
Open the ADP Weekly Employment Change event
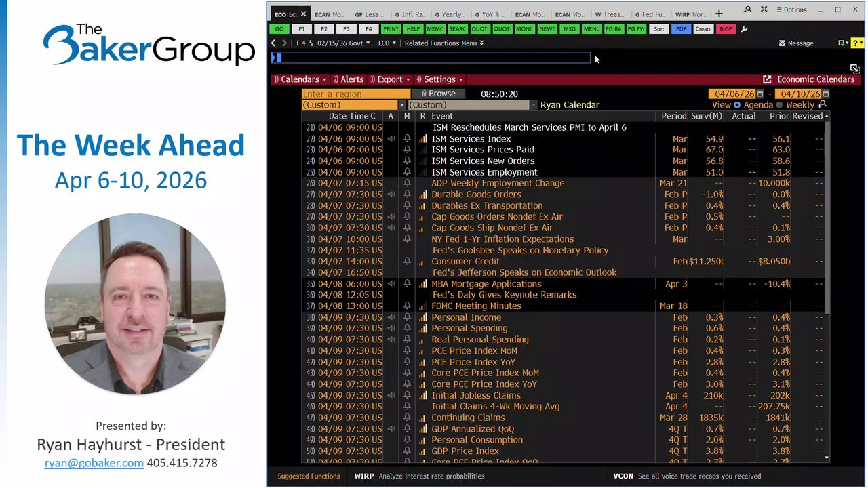tap(498, 183)
